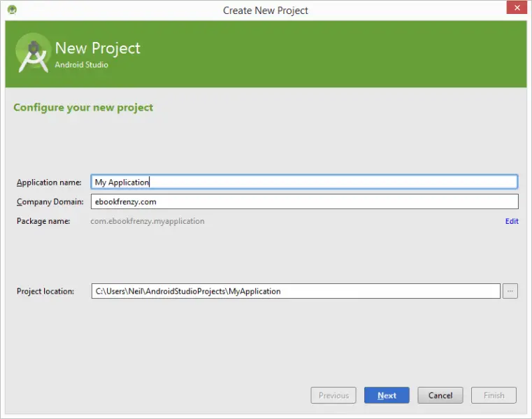This screenshot has height=419, width=532.
Task: Click the com.ebookfrenzy.myapplication package text
Action: 148,221
